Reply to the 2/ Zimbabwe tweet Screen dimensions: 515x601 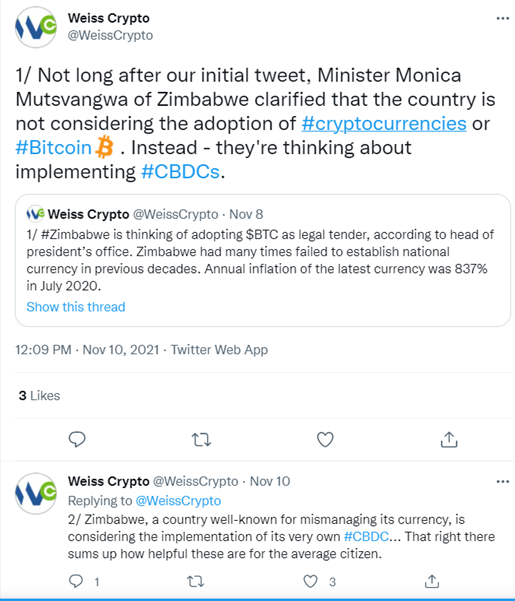pos(76,581)
